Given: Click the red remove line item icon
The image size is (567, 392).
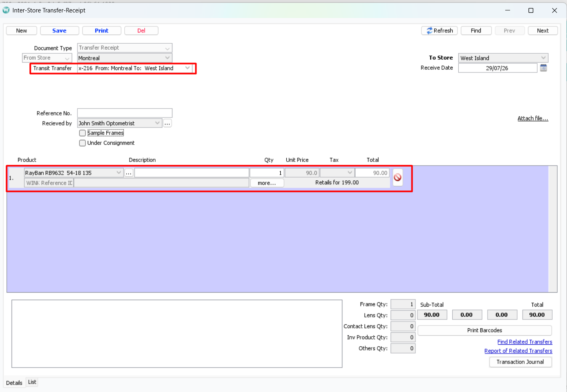Looking at the screenshot, I should click(397, 177).
